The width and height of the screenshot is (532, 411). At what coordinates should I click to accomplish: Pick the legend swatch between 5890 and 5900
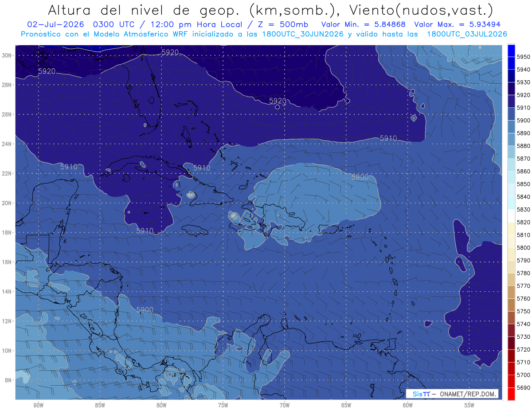[511, 127]
